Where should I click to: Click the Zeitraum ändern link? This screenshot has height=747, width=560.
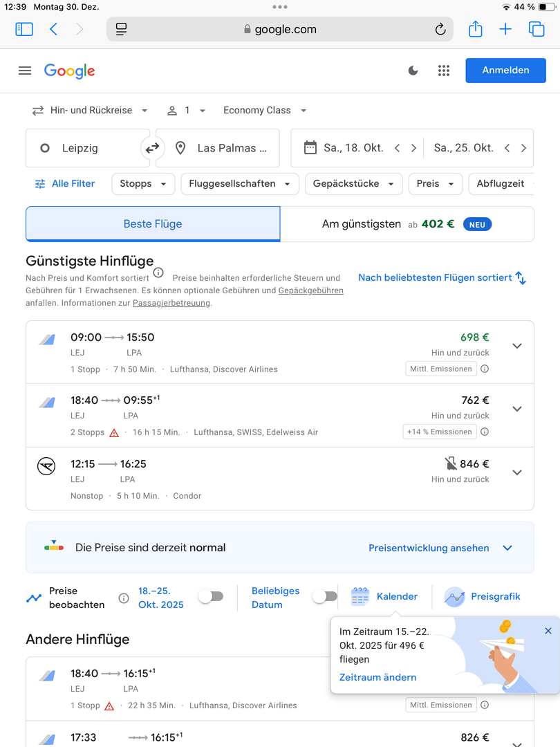pos(377,677)
